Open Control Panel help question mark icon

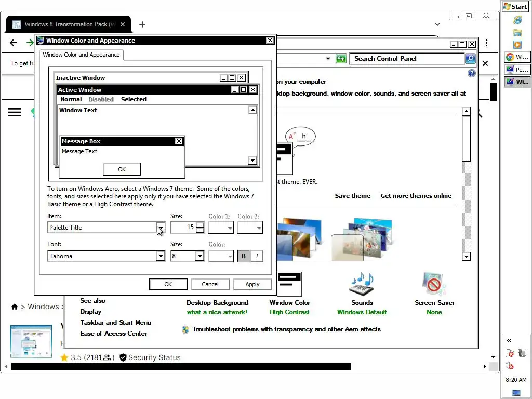(472, 73)
